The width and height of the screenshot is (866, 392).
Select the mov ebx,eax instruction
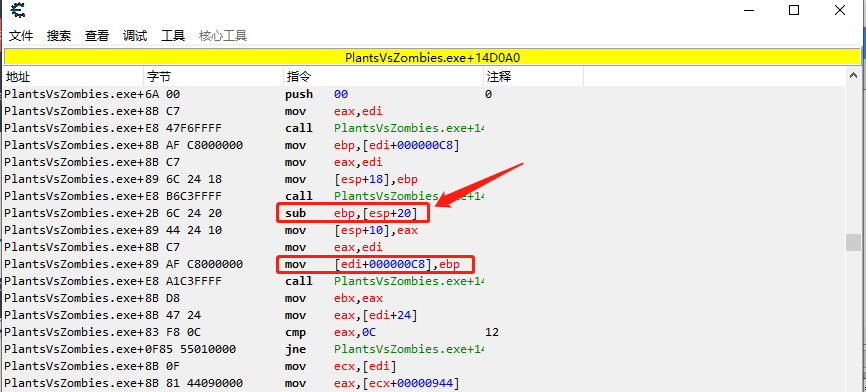[x=334, y=298]
